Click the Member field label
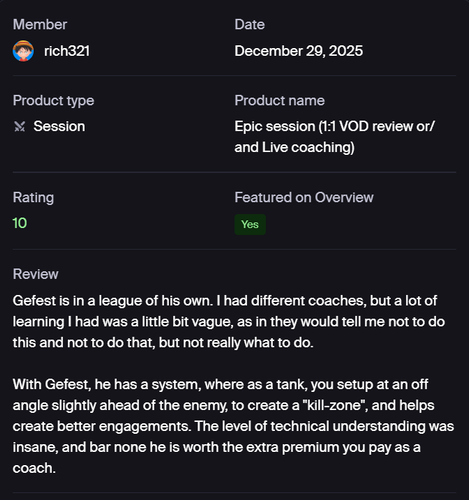Screen dimensions: 469x500 pyautogui.click(x=40, y=25)
